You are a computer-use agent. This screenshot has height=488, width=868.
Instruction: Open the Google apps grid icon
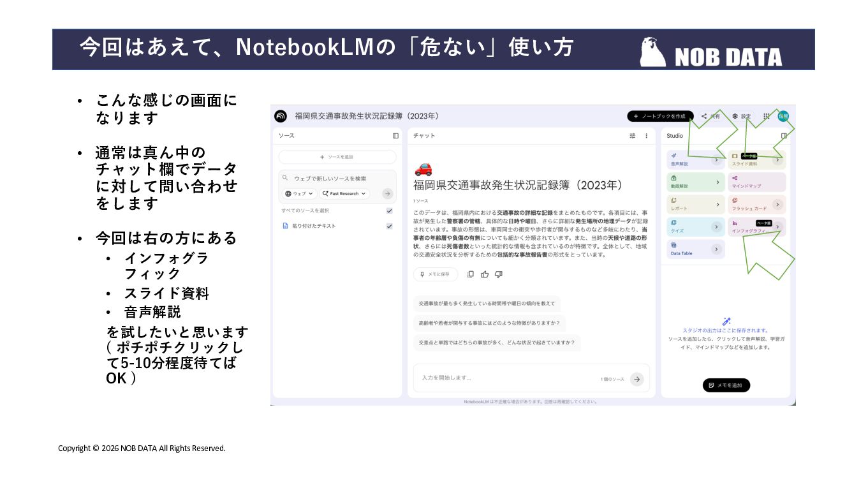[766, 116]
